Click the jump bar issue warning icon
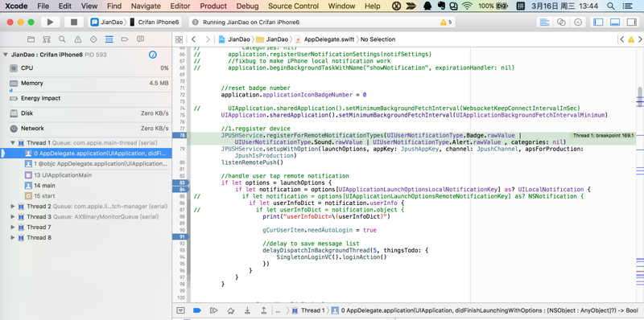 coord(631,39)
